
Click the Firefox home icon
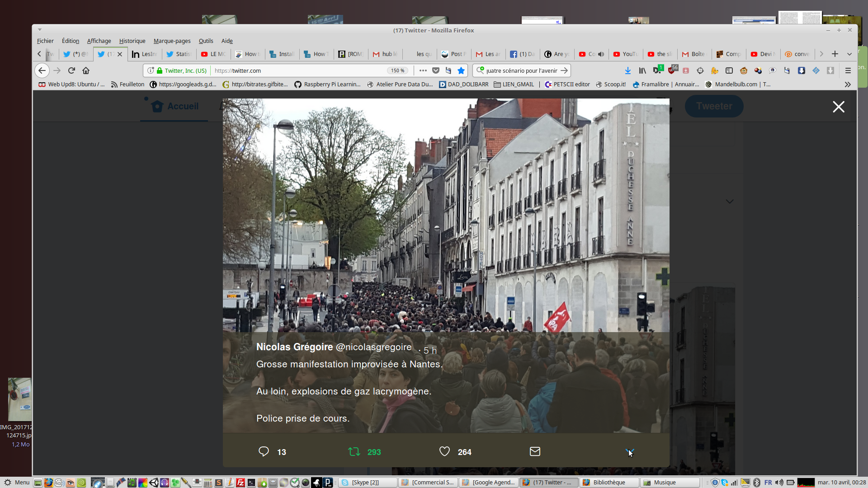tap(86, 70)
